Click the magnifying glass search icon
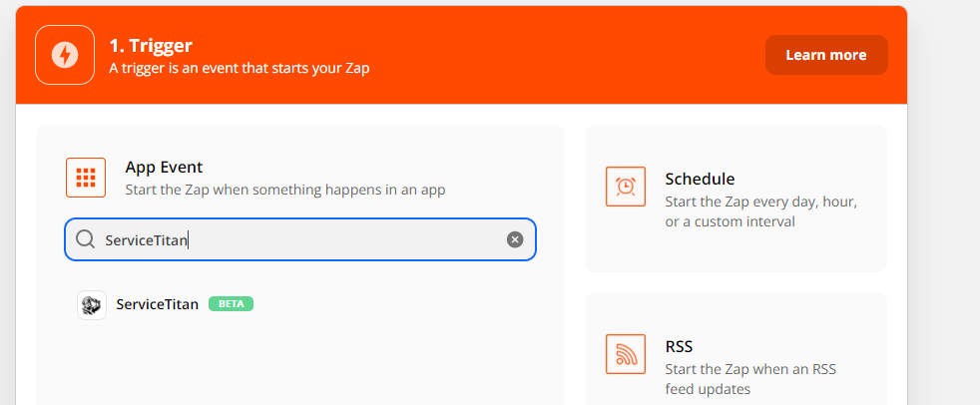Screen dimensions: 980x405 pyautogui.click(x=86, y=239)
